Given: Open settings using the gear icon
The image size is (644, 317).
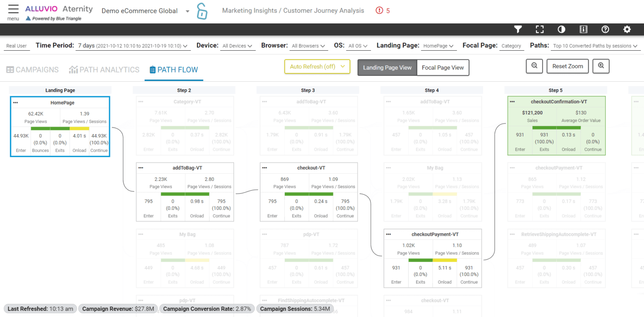Looking at the screenshot, I should click(x=627, y=29).
